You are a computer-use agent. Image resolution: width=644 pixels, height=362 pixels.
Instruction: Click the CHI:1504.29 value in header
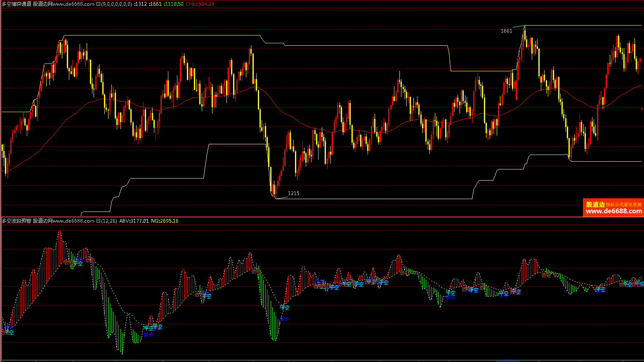pos(200,4)
